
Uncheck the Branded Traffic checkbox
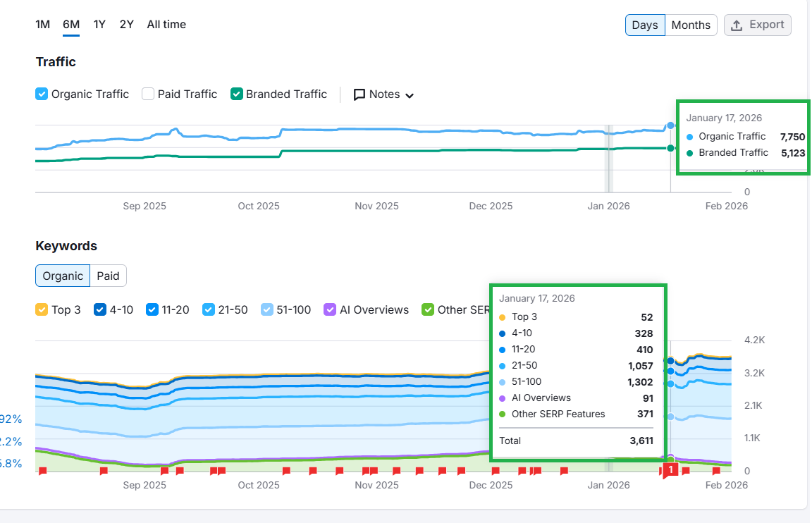[237, 94]
